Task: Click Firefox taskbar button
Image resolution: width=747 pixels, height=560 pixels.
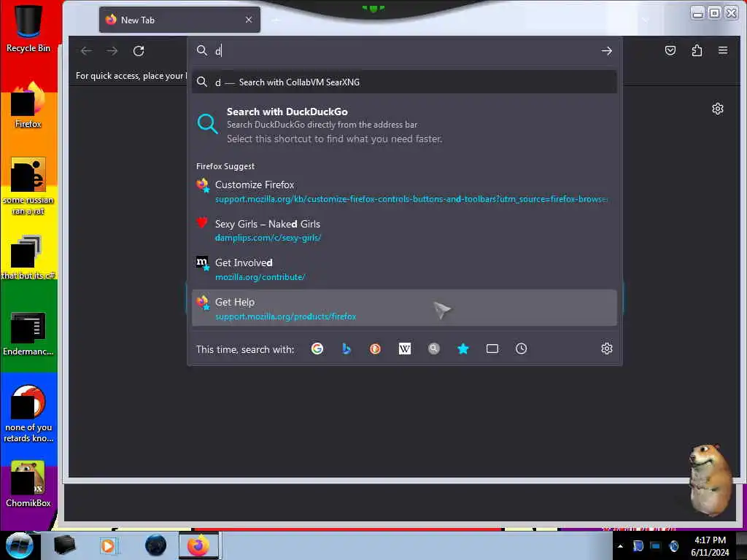Action: pyautogui.click(x=198, y=545)
